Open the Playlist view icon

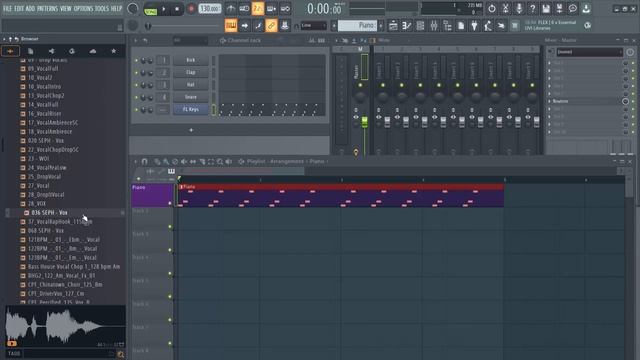pos(393,26)
